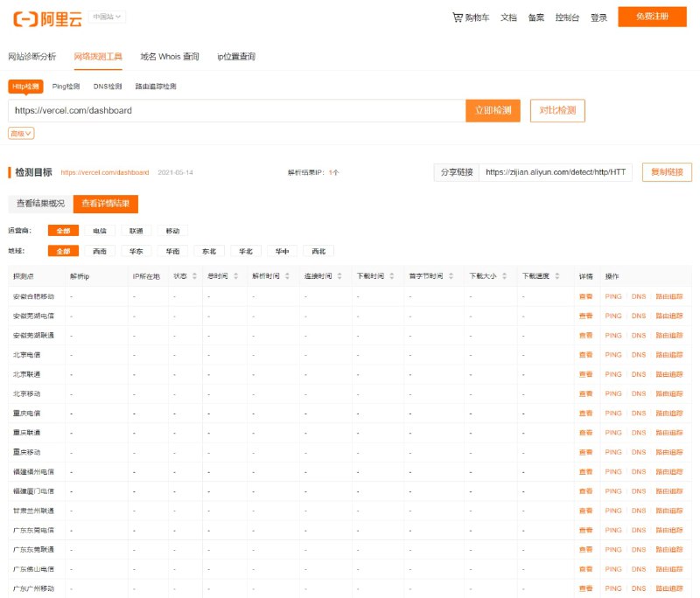
Task: Sort table by 状态 column arrows
Action: pyautogui.click(x=194, y=276)
